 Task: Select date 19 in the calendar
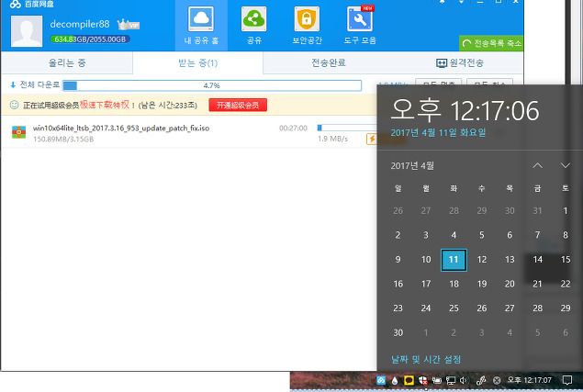pos(481,284)
